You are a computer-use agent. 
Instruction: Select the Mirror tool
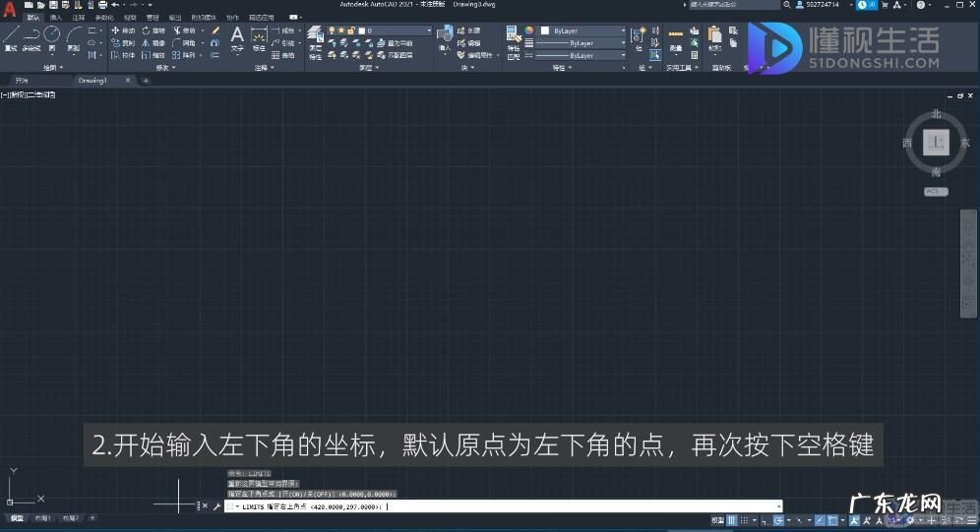(153, 42)
